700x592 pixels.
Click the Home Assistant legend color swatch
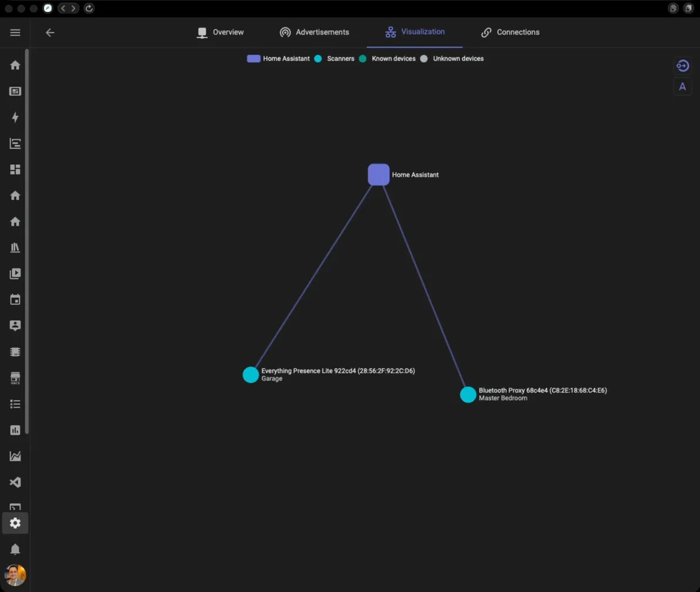point(254,59)
